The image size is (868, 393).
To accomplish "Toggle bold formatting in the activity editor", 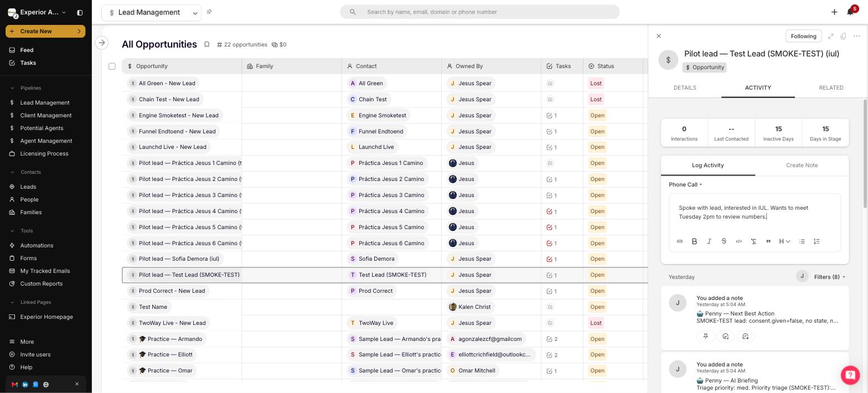I will [694, 241].
